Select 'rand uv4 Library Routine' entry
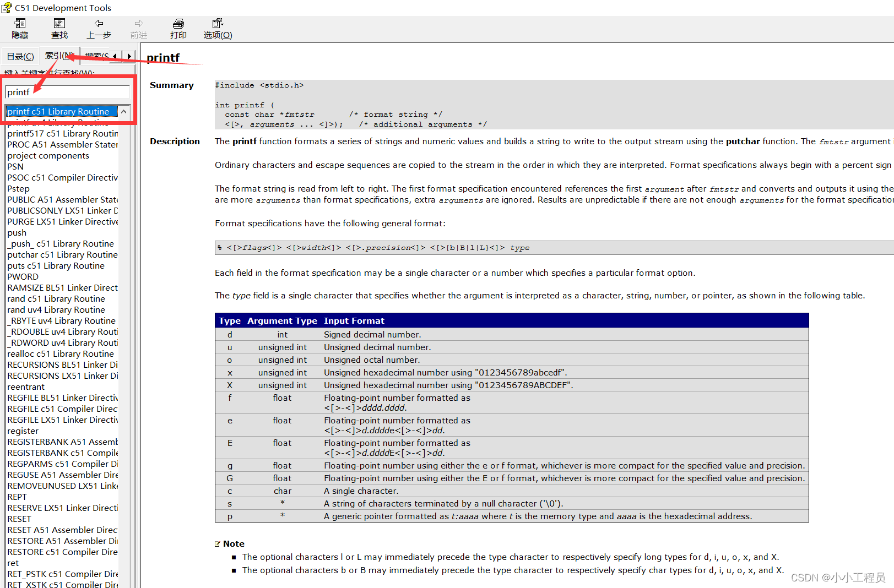The image size is (894, 588). pyautogui.click(x=56, y=309)
